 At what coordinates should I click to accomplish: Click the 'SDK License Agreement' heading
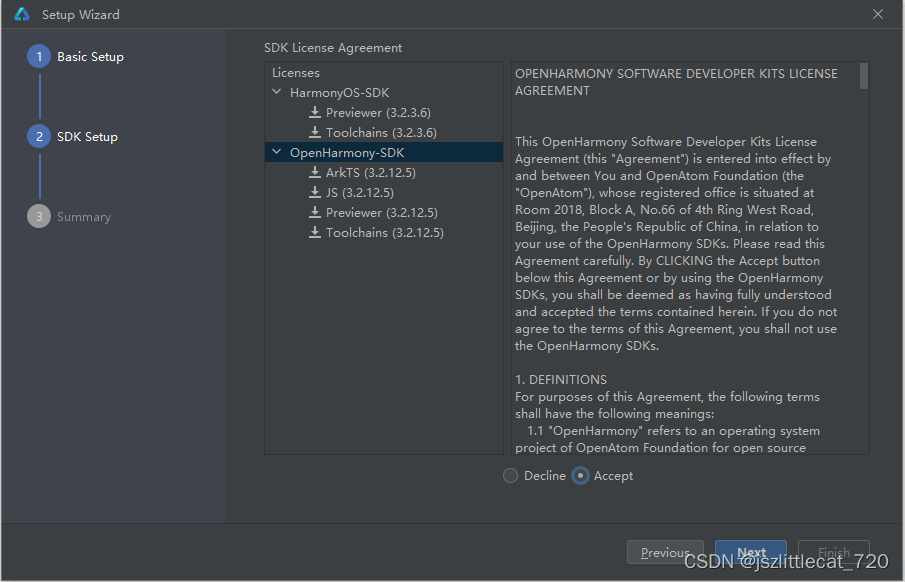(x=333, y=48)
